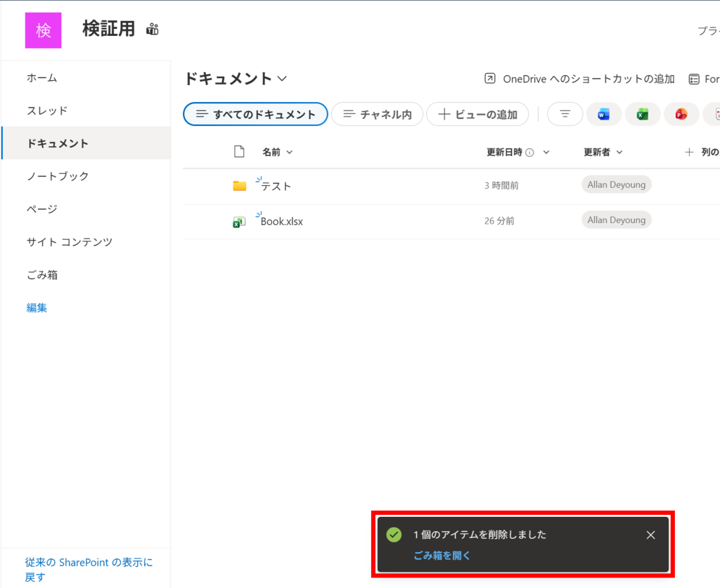Click the ごみ箱を開く link in the notification
Image resolution: width=720 pixels, height=588 pixels.
[x=442, y=556]
